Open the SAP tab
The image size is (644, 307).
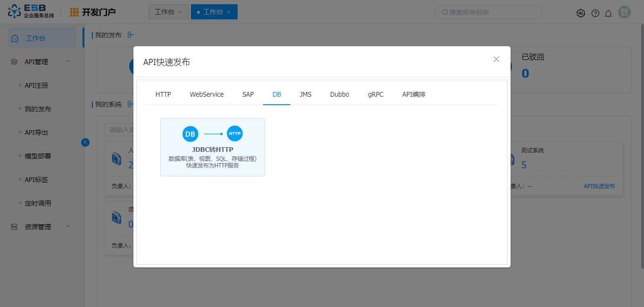248,94
